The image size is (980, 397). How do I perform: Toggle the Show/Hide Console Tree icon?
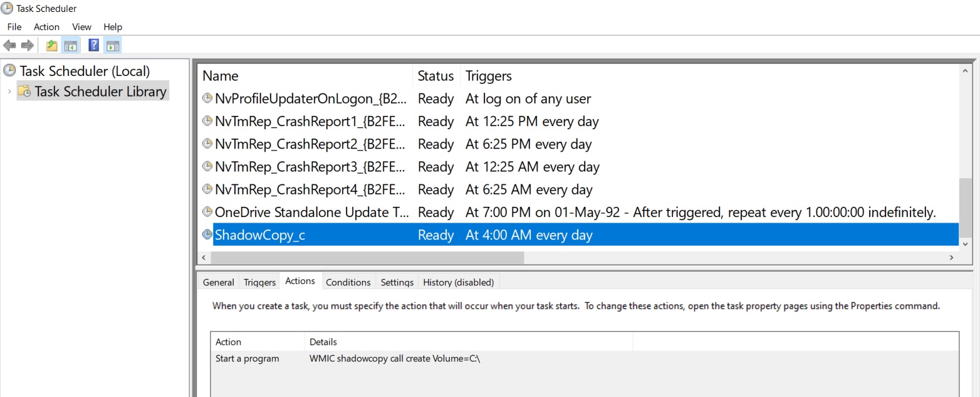(x=70, y=45)
